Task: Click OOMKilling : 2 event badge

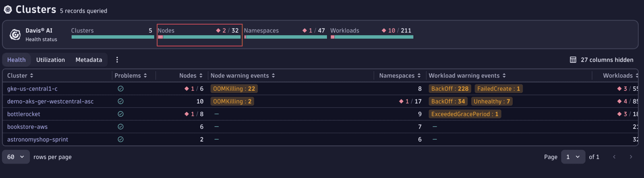Action: coord(232,101)
